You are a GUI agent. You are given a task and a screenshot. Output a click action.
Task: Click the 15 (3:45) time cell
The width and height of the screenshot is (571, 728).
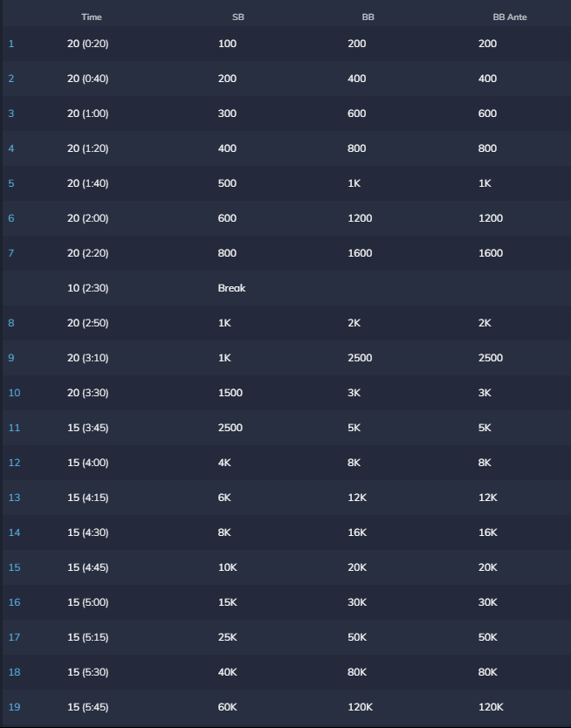[x=87, y=428]
